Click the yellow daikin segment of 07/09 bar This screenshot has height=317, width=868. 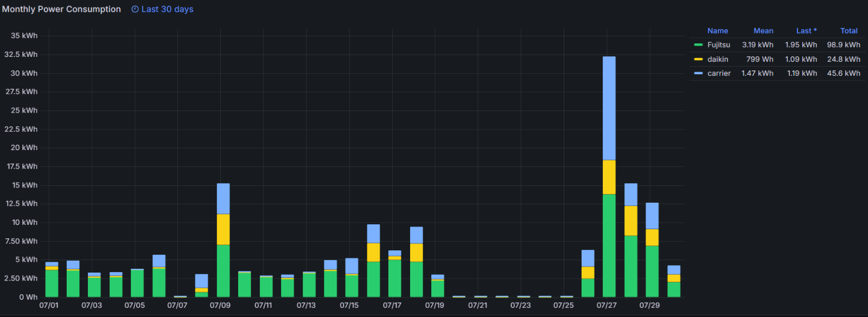pos(223,229)
